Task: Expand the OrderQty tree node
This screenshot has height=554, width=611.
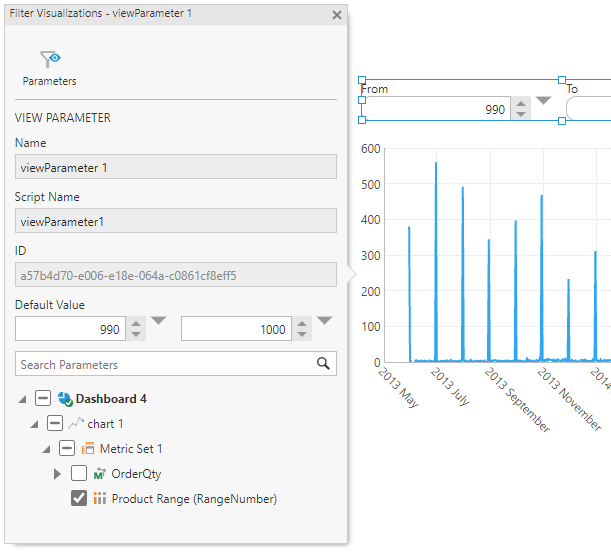Action: [57, 474]
